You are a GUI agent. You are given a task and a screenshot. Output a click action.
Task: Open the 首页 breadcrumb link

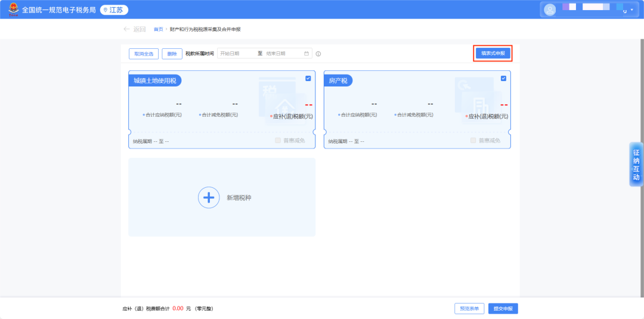tap(158, 29)
